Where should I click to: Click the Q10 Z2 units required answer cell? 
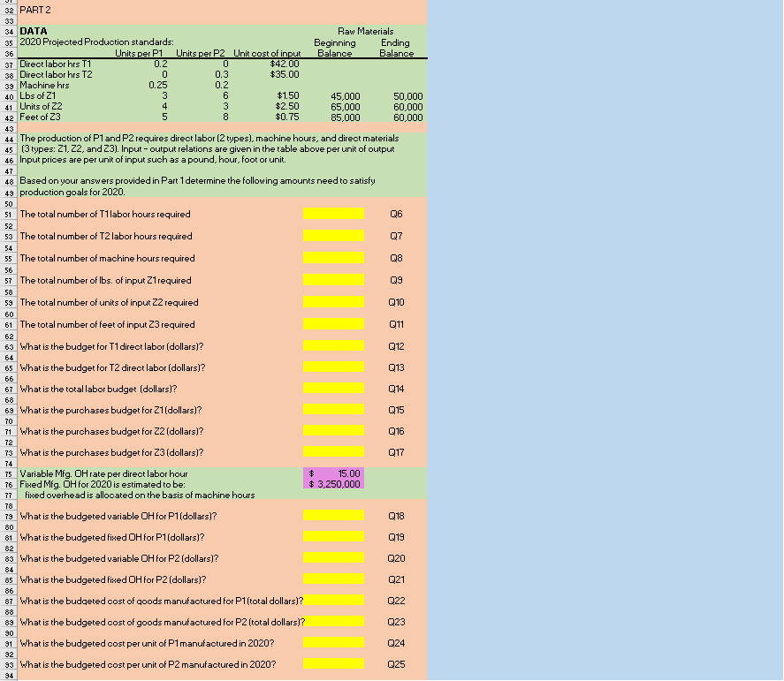click(334, 299)
